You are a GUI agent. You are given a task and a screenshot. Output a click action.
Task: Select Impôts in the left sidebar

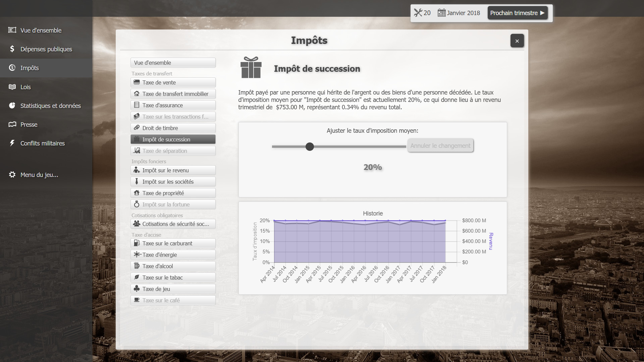coord(29,68)
